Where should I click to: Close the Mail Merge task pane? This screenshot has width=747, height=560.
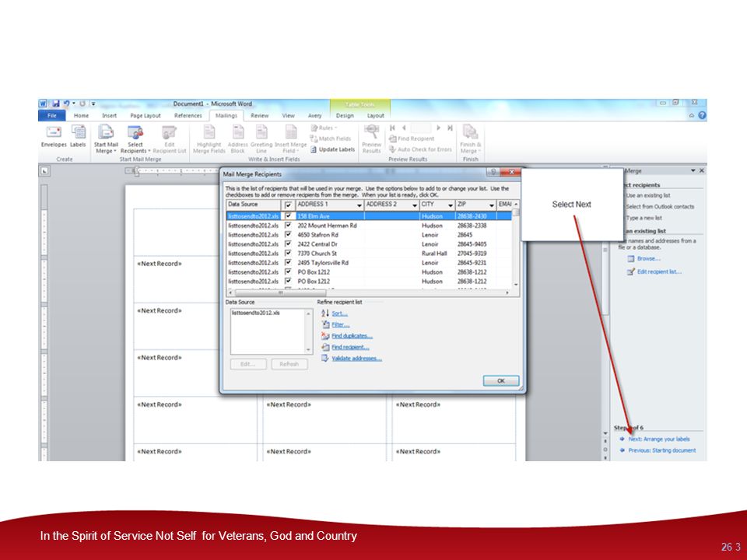[702, 170]
